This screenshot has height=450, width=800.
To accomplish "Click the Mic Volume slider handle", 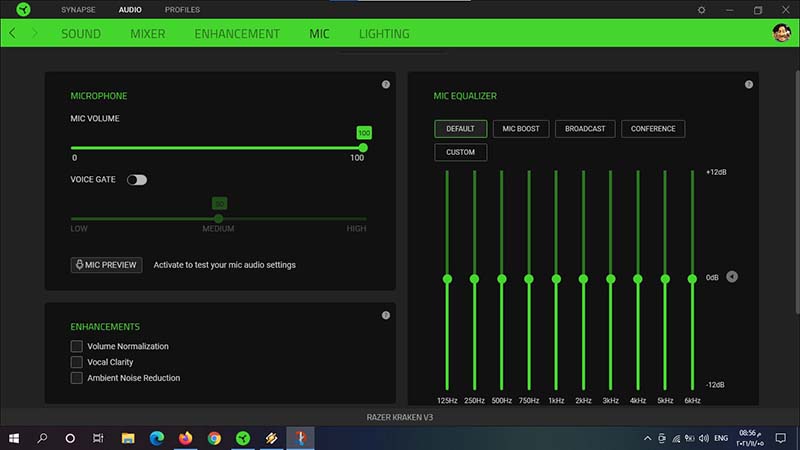I will [x=363, y=148].
